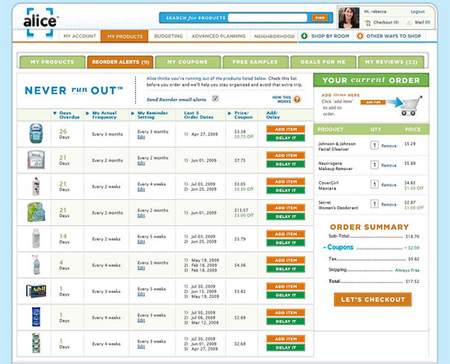Add Item for the 26 days overdue product
Viewport: 450px width, 364px height.
286,129
